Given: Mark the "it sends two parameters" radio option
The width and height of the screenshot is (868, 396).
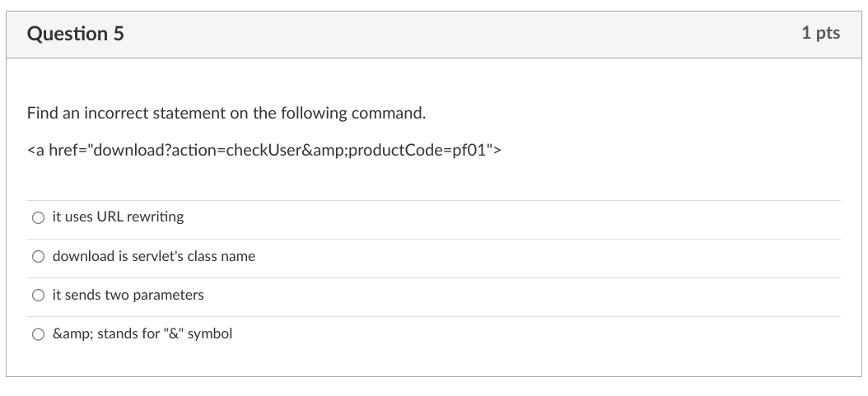Looking at the screenshot, I should [38, 295].
